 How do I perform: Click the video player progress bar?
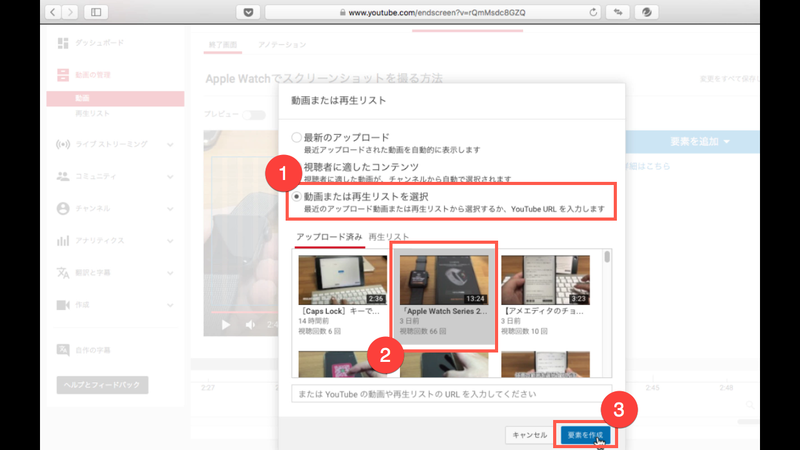(x=245, y=312)
